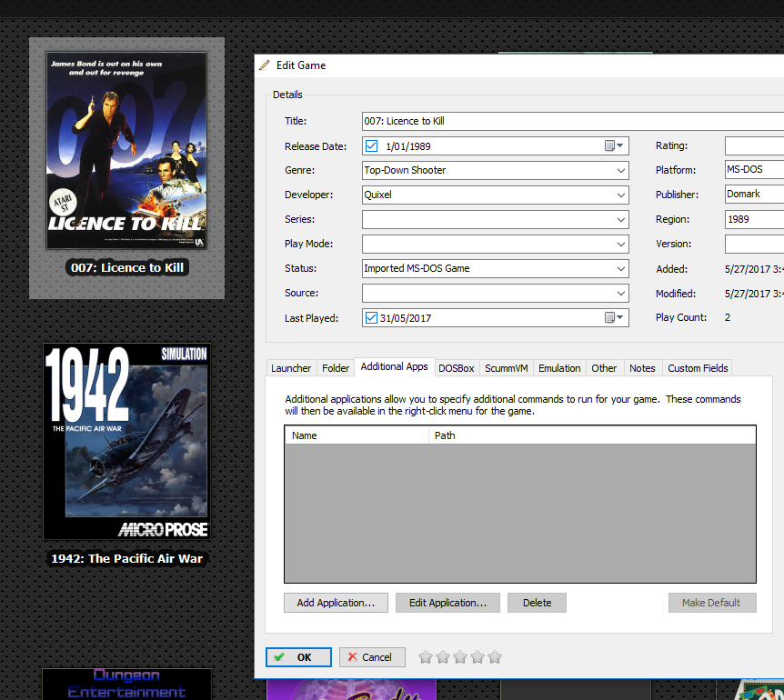Click the Platform field showing MS-DOS
Screen dimensions: 784x700
755,169
